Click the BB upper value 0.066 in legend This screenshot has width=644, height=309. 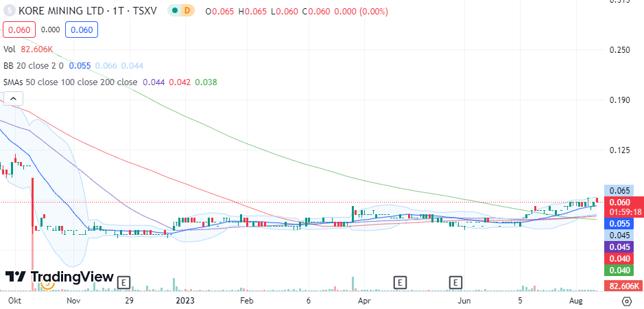106,65
